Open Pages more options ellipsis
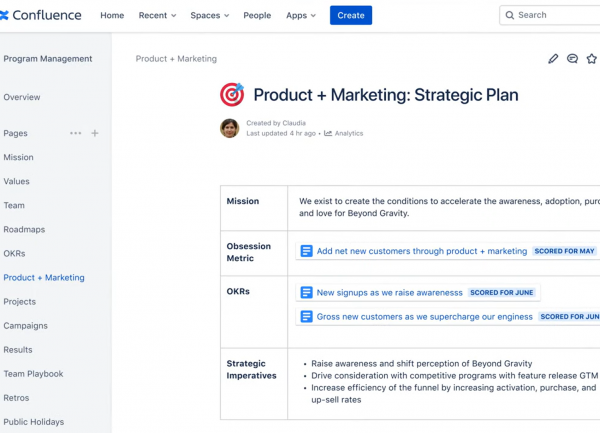The width and height of the screenshot is (600, 433). (75, 133)
